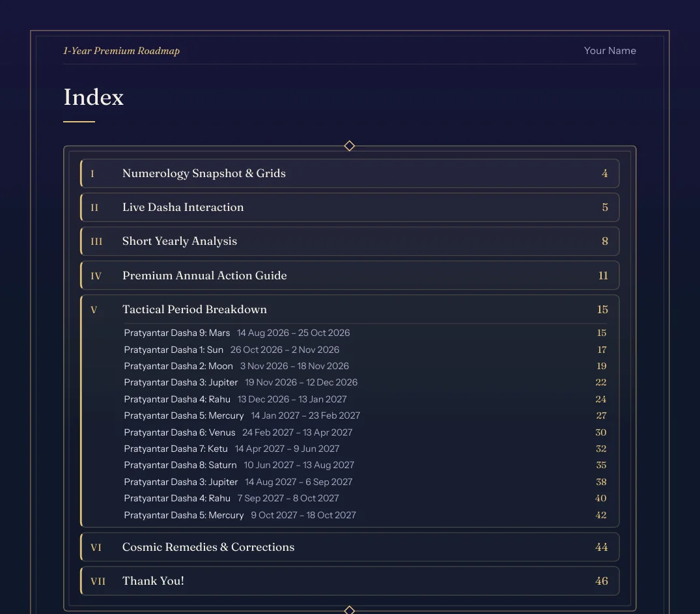Click page number 19 beside Moon dasha
The image size is (700, 614).
coord(601,366)
